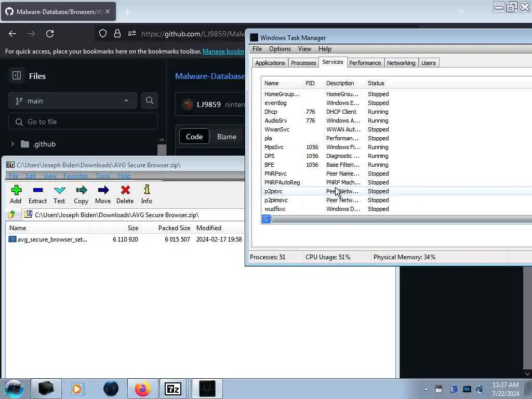Select the Blame view button on GitHub

point(227,137)
